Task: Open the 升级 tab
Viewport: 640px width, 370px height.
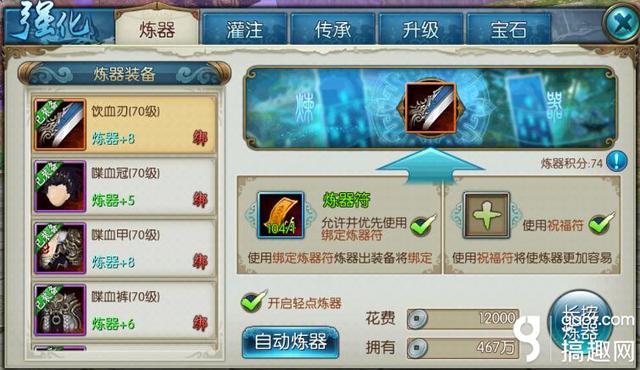Action: 421,29
